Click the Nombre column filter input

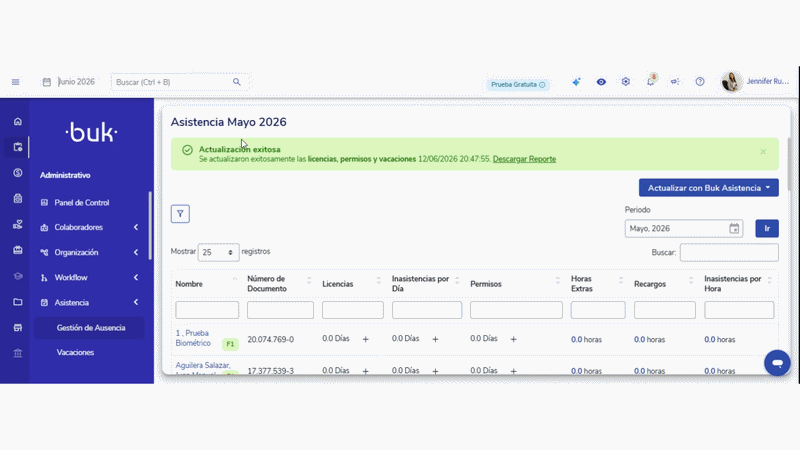[x=207, y=310]
